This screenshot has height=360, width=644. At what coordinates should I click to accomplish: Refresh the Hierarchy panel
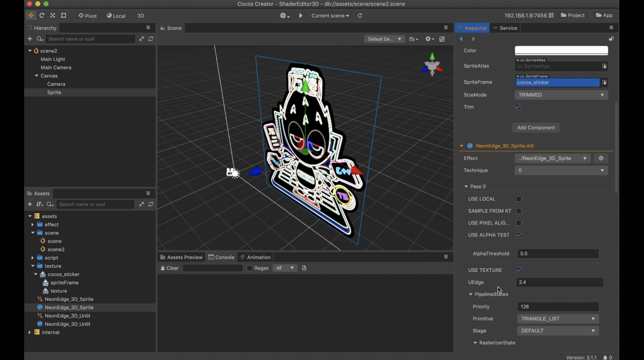pos(151,39)
